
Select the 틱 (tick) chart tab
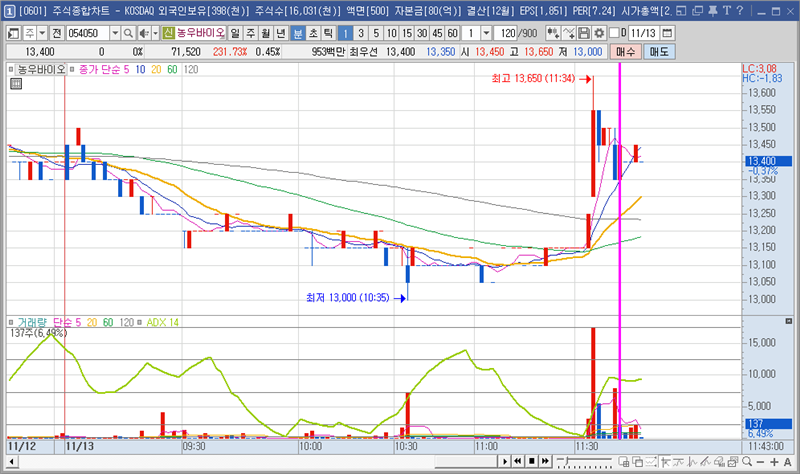tap(328, 33)
